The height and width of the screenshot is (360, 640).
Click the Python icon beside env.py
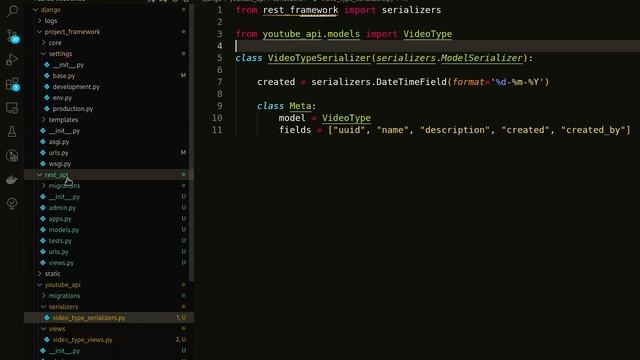(x=47, y=98)
